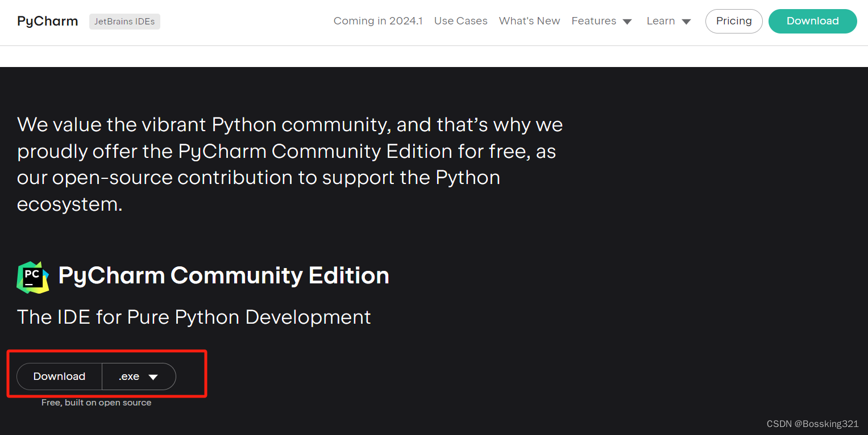Open the Pricing page
Viewport: 868px width, 435px height.
(734, 21)
